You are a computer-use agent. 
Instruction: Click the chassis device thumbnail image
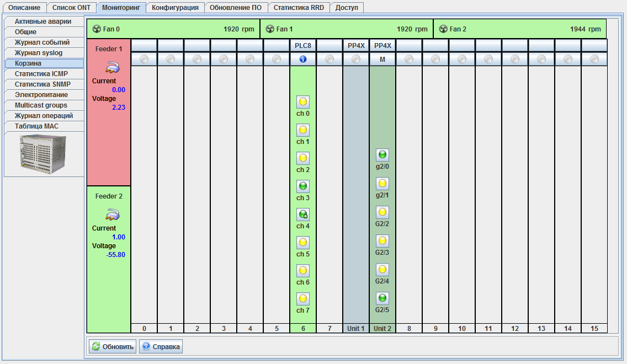pyautogui.click(x=43, y=154)
